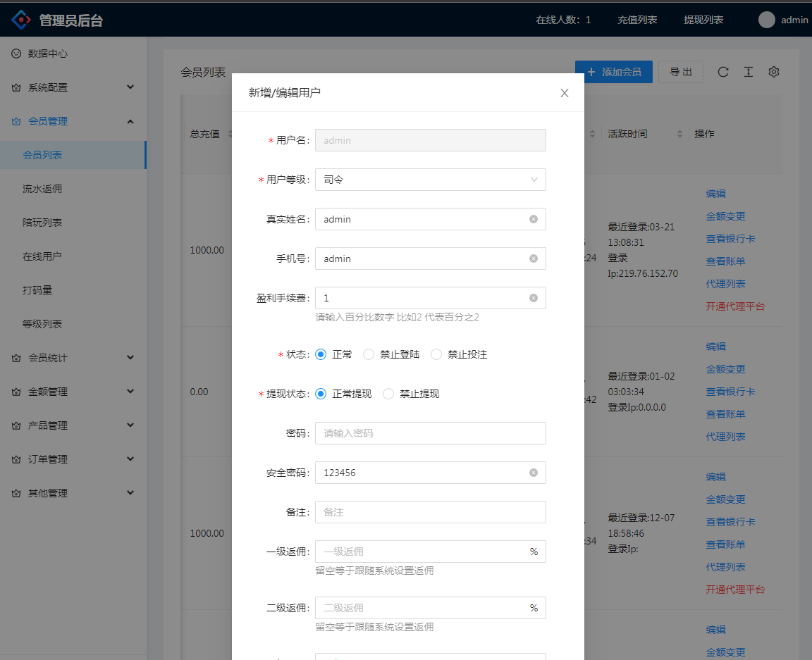Open the 充值列表 link in the header
This screenshot has height=660, width=812.
click(x=637, y=20)
